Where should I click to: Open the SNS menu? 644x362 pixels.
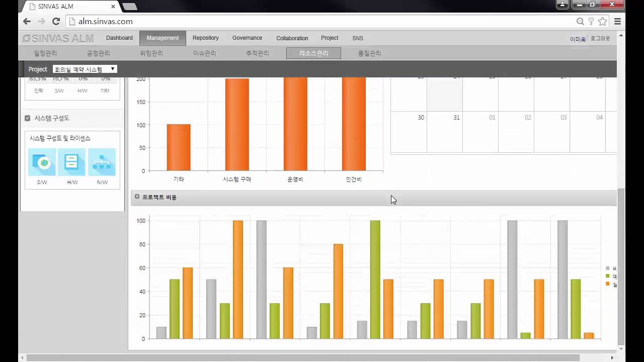coord(358,38)
